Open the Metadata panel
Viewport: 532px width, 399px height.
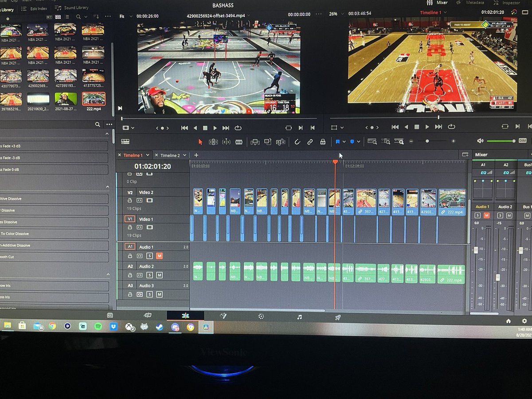tap(471, 3)
